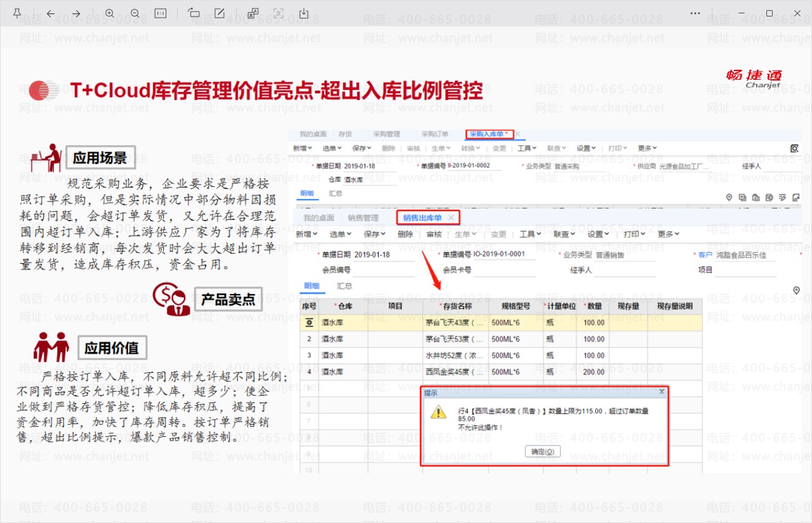The height and width of the screenshot is (523, 812).
Task: Click the 200.00 quantity cell
Action: [593, 371]
